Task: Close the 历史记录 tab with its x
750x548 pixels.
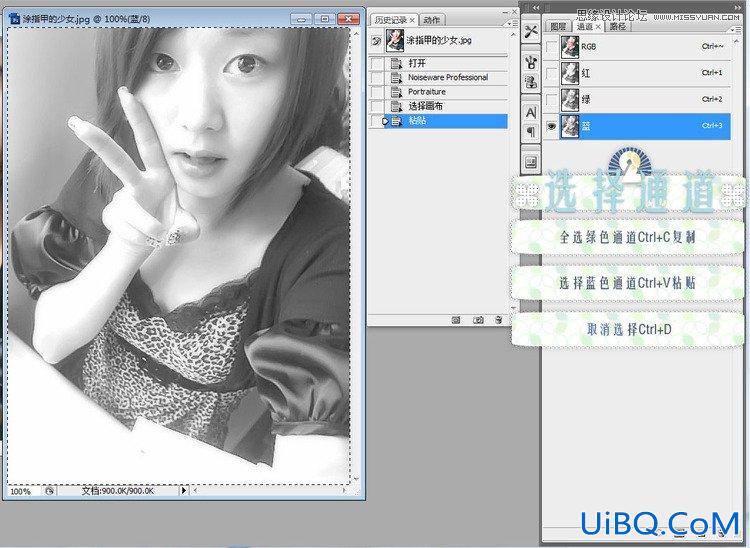Action: (412, 20)
